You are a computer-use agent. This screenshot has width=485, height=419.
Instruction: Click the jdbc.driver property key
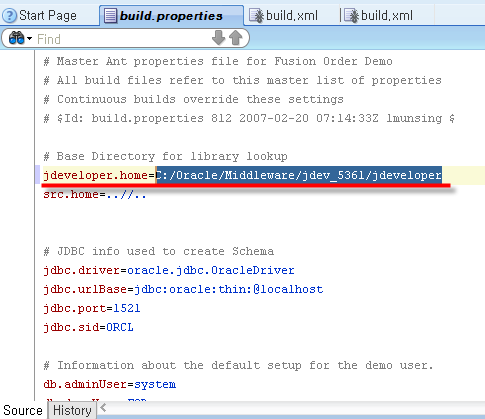click(81, 270)
